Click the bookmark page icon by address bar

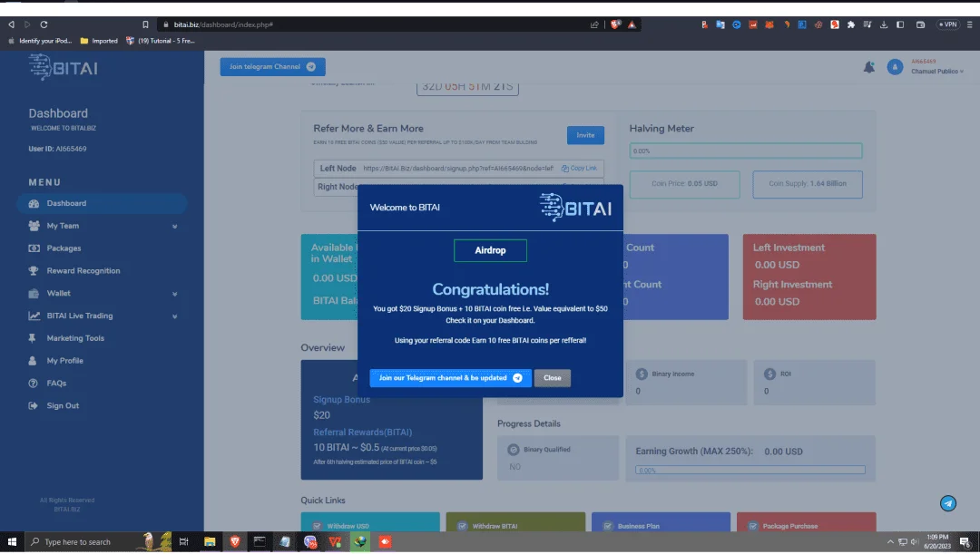click(x=145, y=24)
